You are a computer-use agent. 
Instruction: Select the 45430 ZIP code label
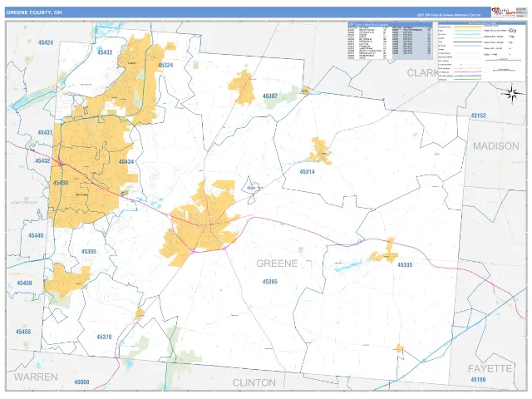coord(61,183)
